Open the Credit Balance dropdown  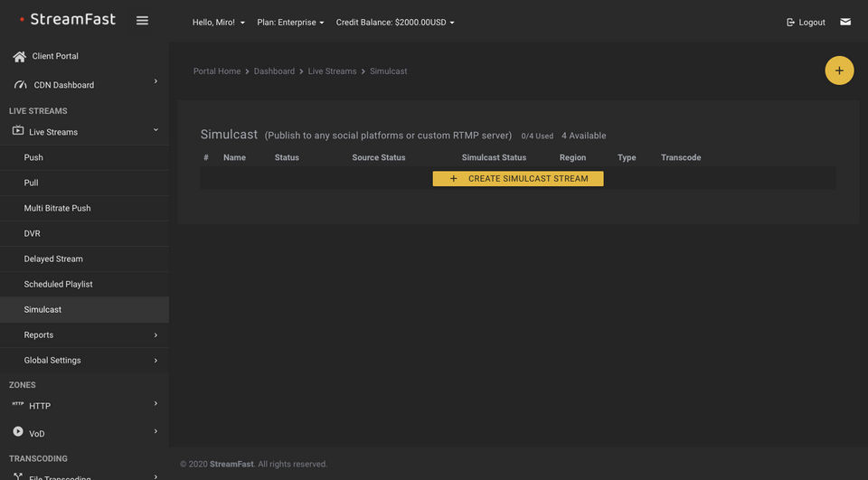click(x=395, y=23)
